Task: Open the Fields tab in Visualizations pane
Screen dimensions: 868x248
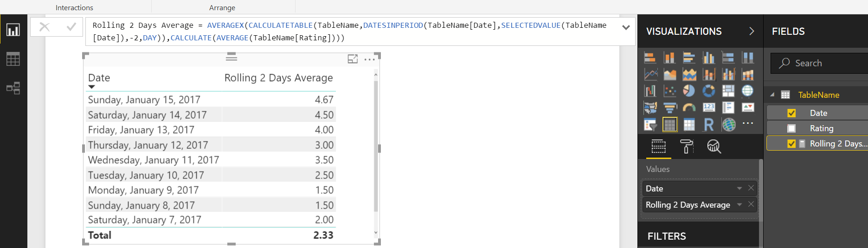Action: (658, 146)
